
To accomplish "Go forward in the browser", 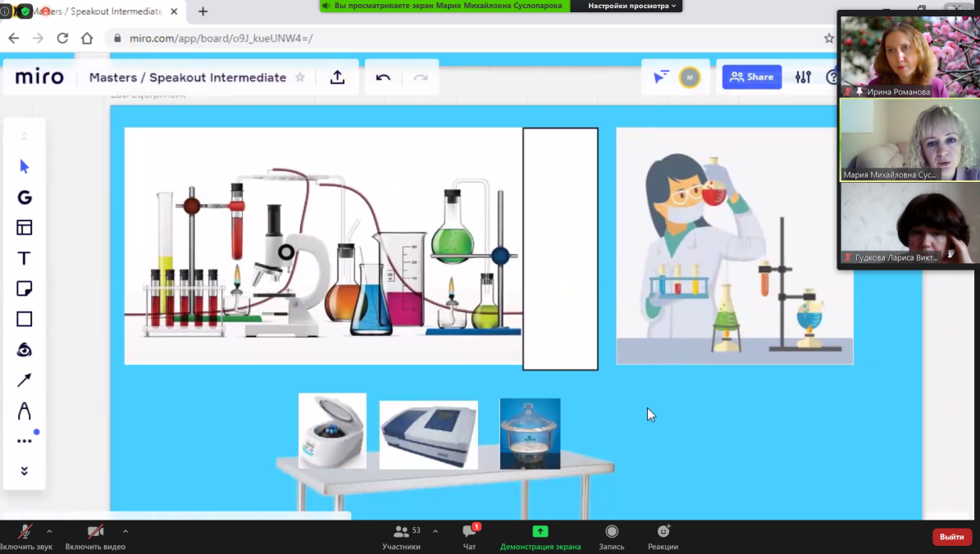I will click(x=38, y=38).
